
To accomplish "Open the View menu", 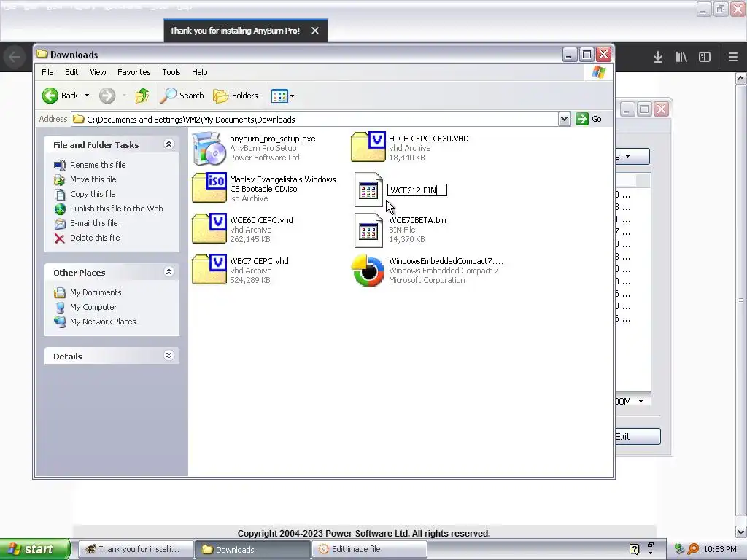I will [98, 72].
